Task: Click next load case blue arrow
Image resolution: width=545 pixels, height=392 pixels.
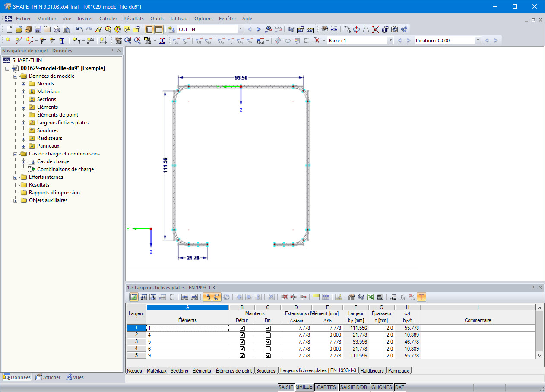Action: (x=259, y=29)
